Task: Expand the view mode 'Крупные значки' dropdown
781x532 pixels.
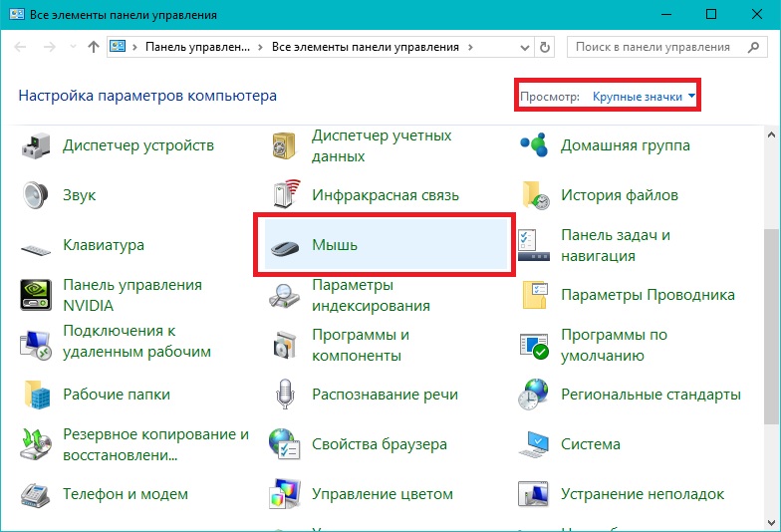Action: (x=644, y=97)
